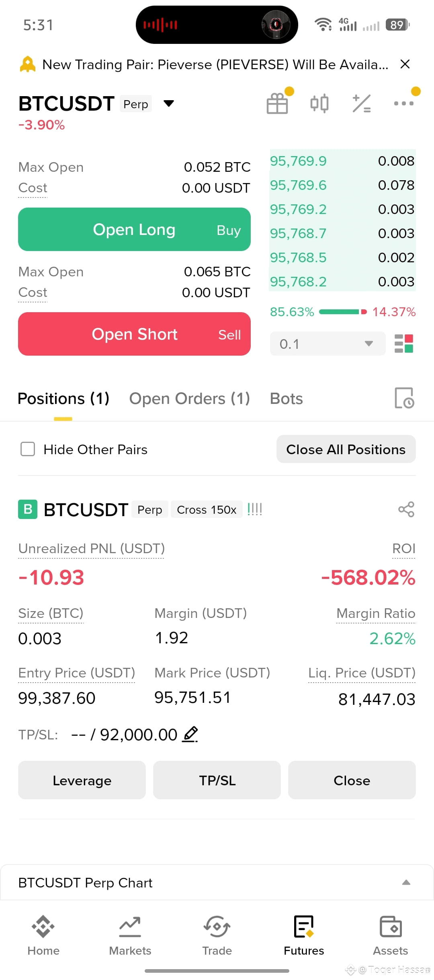
Task: Tap the Open Long Buy button
Action: (134, 229)
